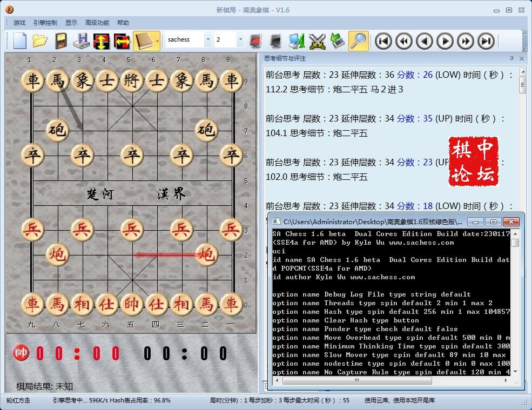
Task: Click the 炮二平五 马2进3 move line
Action: 368,89
